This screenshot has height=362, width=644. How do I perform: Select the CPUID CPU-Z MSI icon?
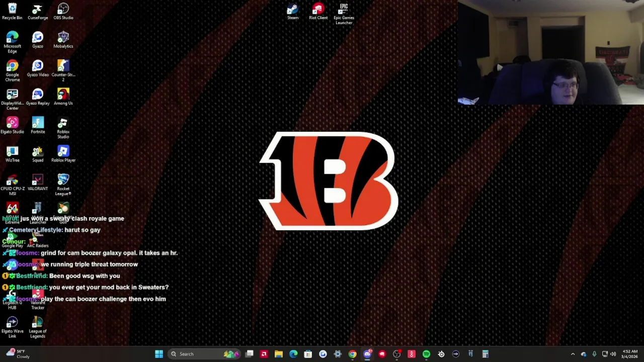tap(12, 185)
